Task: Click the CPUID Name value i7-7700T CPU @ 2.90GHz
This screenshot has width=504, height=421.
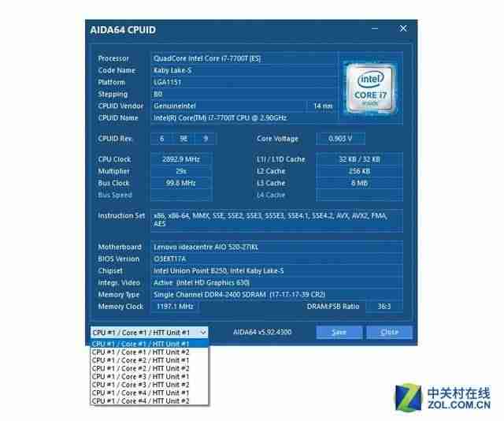Action: click(220, 117)
